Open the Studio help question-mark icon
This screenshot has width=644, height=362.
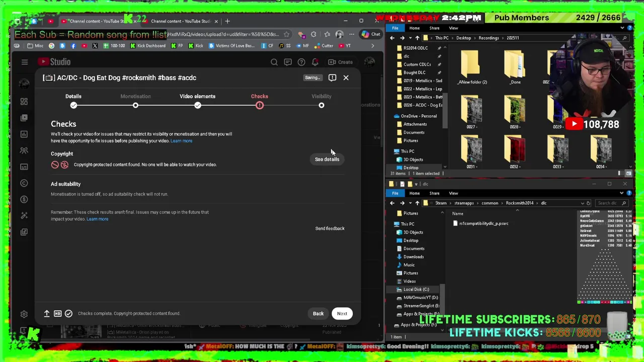[x=301, y=62]
